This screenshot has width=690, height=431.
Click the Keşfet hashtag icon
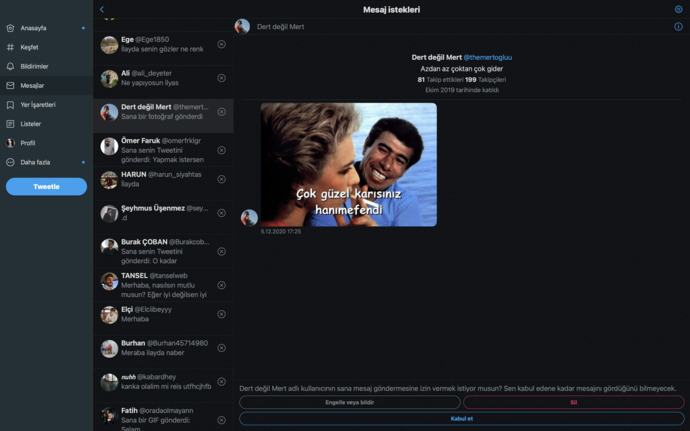click(11, 47)
